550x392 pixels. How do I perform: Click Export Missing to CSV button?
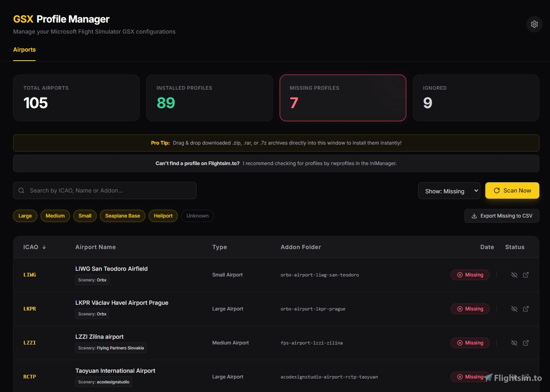[x=502, y=216]
